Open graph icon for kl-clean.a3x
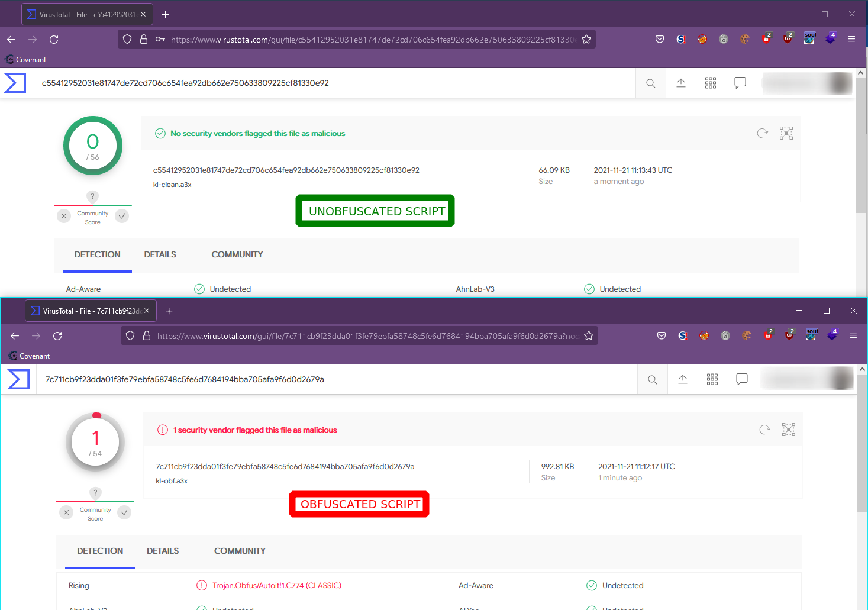 click(786, 133)
